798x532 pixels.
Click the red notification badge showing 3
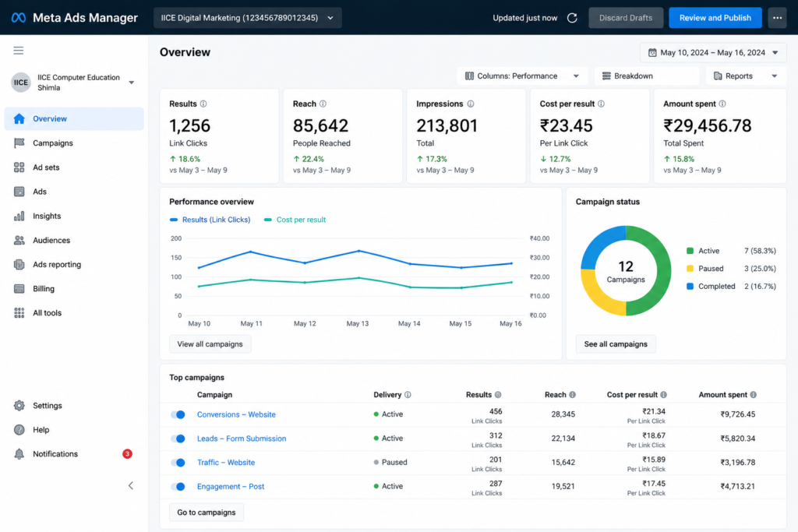[127, 453]
